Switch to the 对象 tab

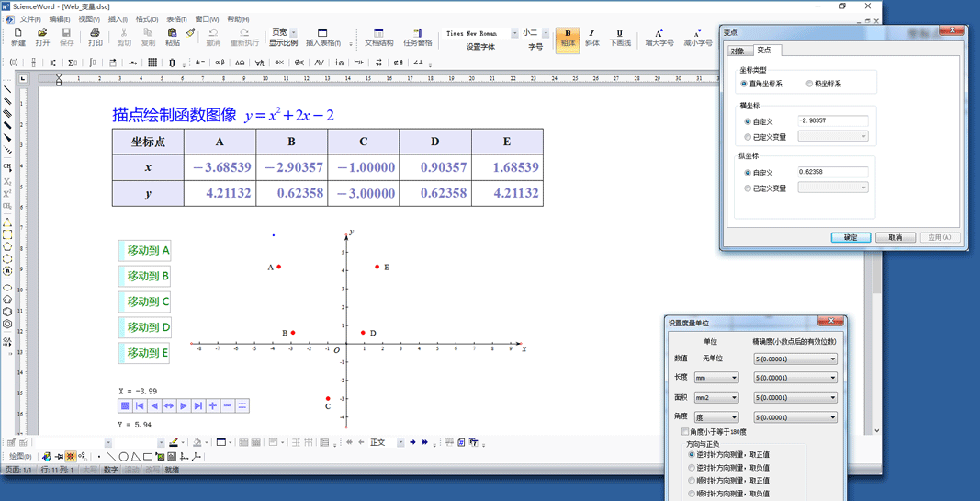tap(738, 51)
